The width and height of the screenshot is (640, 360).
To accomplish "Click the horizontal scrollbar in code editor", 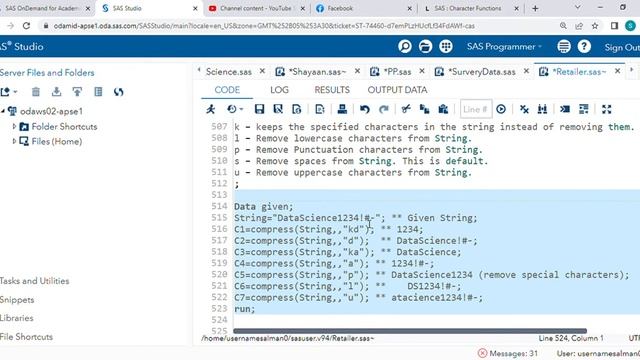I will click(410, 331).
